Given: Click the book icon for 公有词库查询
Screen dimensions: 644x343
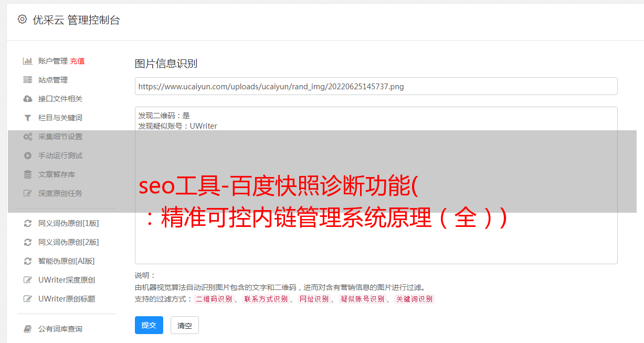Looking at the screenshot, I should coord(28,329).
